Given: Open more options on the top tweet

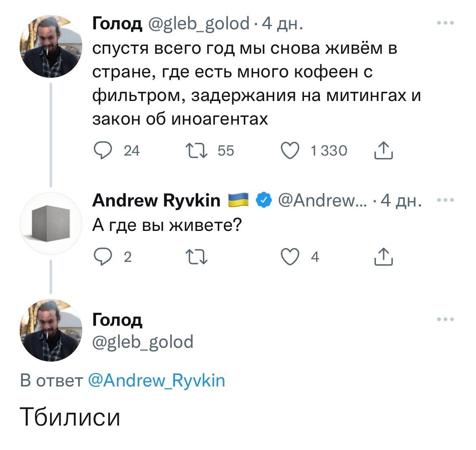Looking at the screenshot, I should pyautogui.click(x=446, y=24).
